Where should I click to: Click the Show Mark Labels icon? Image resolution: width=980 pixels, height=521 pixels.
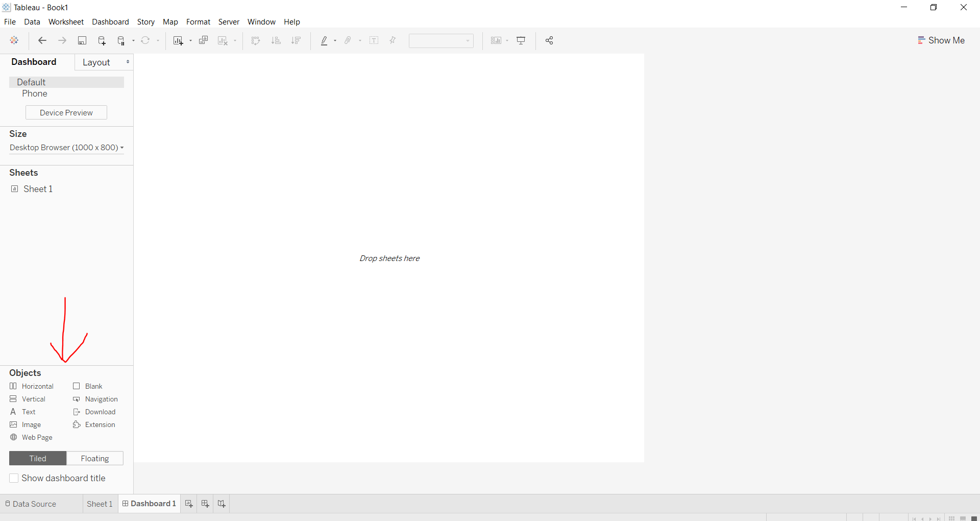point(374,40)
